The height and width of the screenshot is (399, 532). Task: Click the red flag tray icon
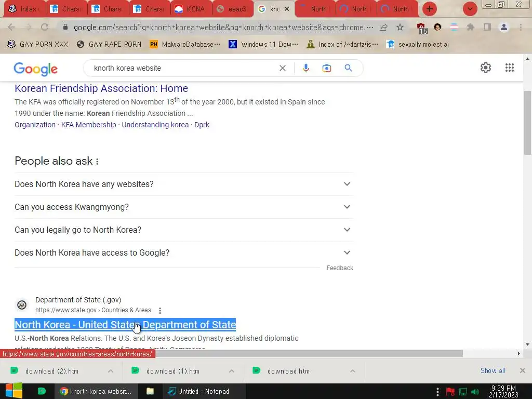coord(450,392)
